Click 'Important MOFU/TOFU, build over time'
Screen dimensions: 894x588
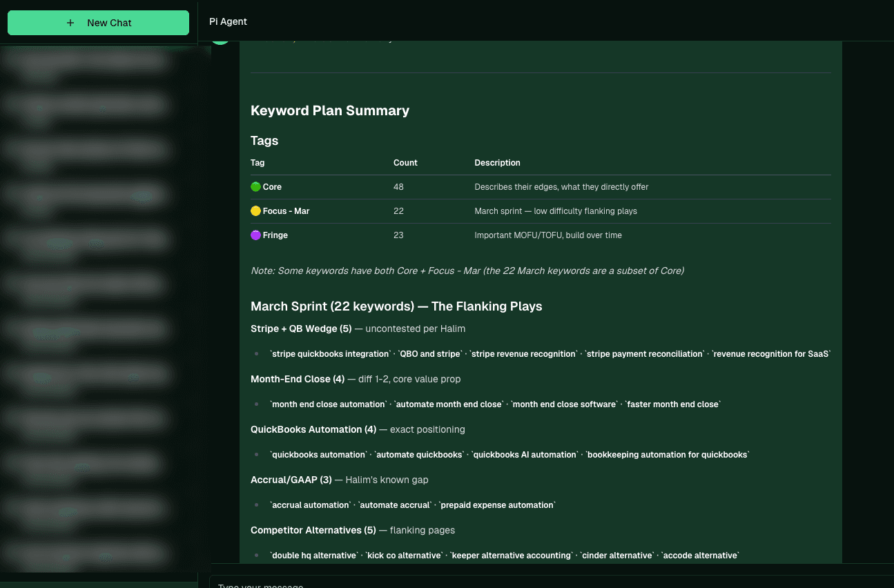(548, 235)
